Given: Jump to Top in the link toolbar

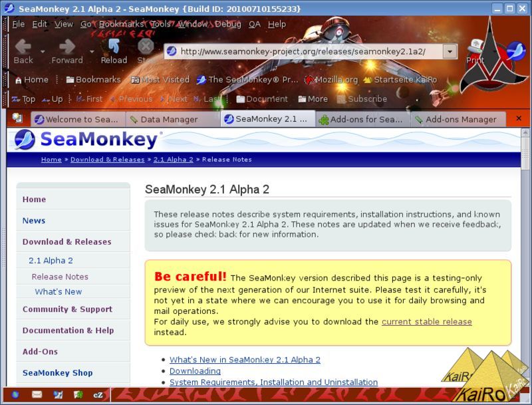Looking at the screenshot, I should point(23,99).
